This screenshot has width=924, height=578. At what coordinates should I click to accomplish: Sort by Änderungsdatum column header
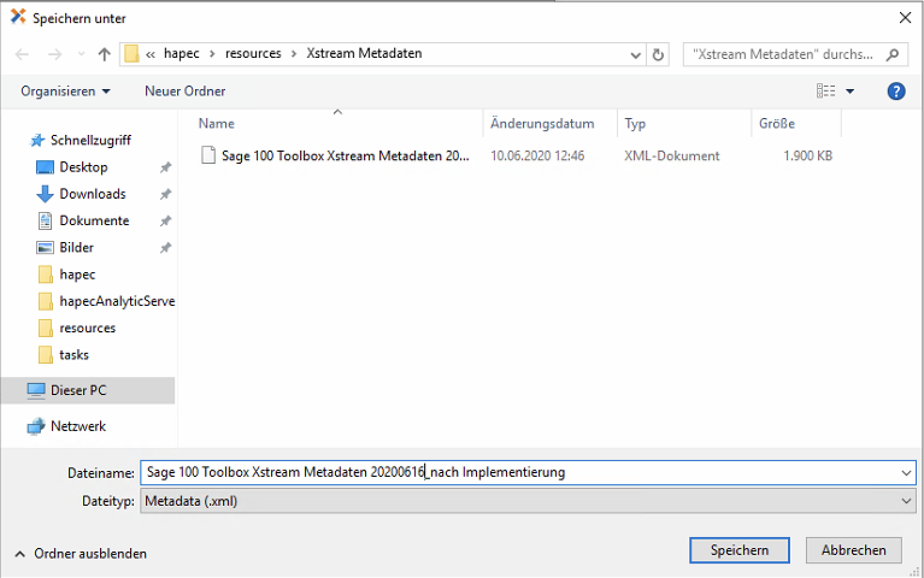[x=542, y=123]
